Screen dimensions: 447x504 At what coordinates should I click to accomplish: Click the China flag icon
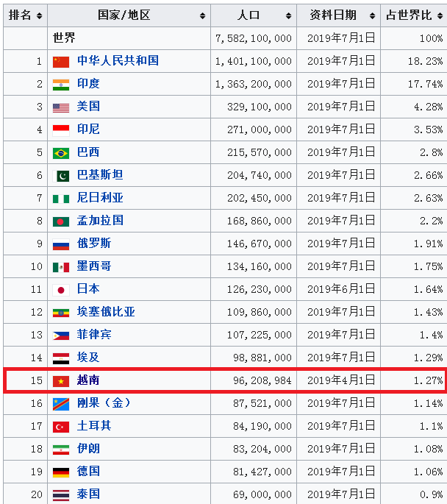pos(61,62)
